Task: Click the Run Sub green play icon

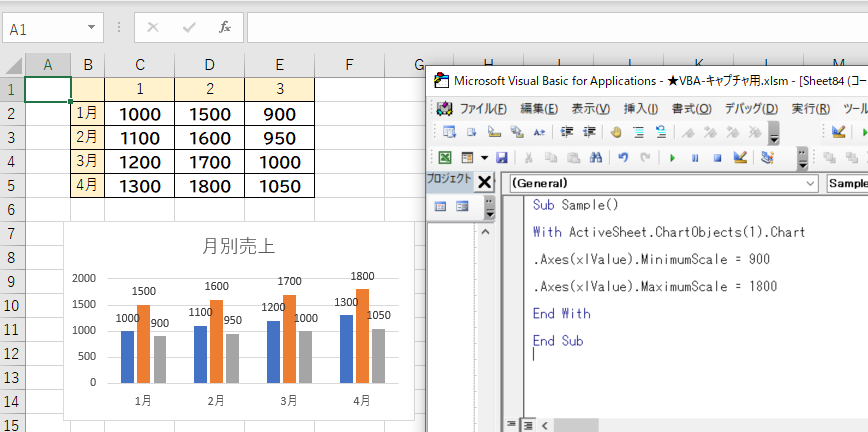Action: (x=672, y=157)
